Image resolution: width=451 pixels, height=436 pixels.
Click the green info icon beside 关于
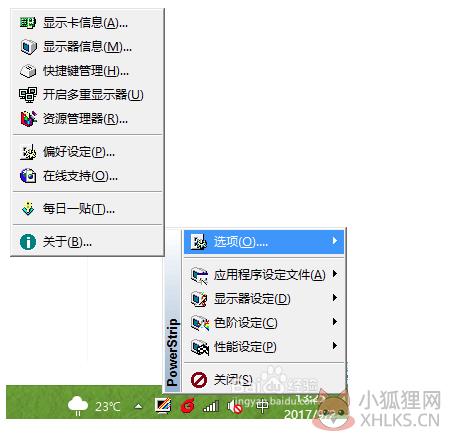(28, 242)
